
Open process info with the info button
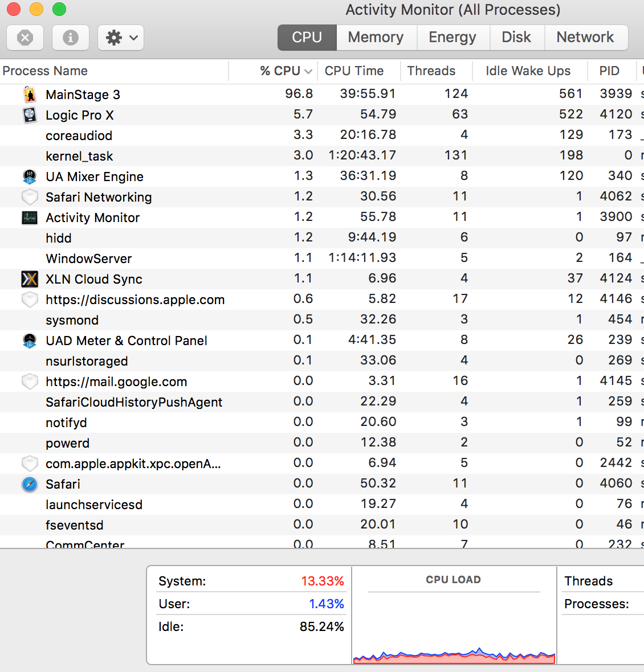(70, 38)
